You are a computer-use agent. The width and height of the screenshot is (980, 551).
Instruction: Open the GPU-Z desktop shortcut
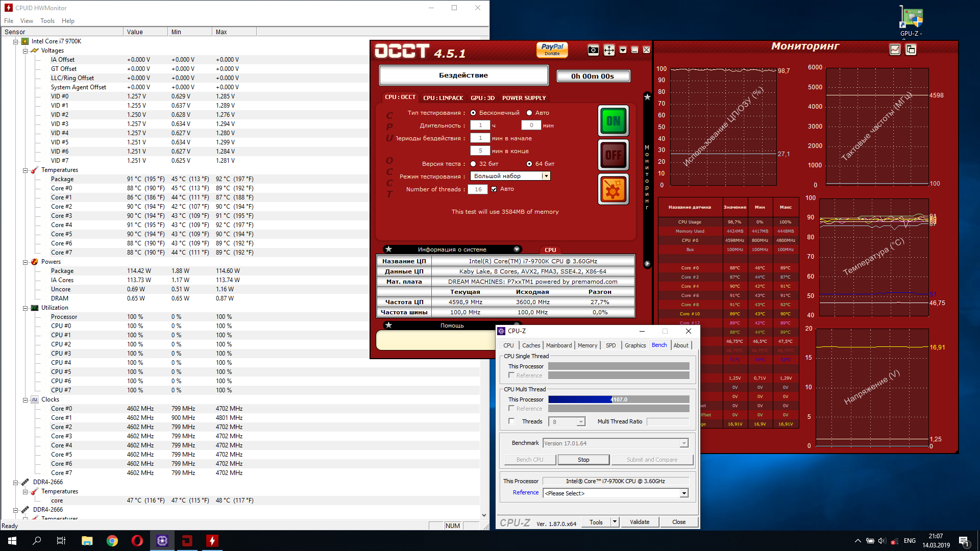[x=911, y=22]
